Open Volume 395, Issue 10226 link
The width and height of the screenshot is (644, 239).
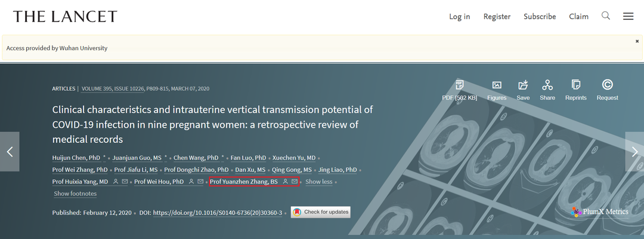pos(112,88)
